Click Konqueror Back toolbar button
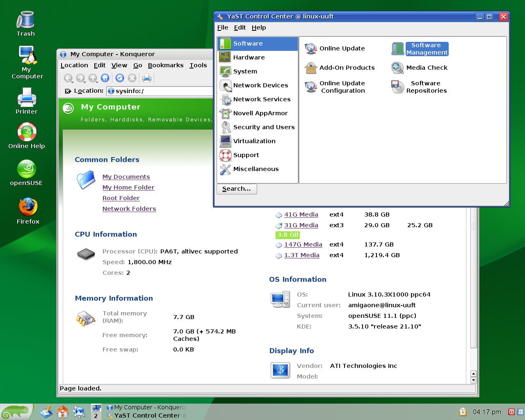Image resolution: width=525 pixels, height=420 pixels. 68,78
